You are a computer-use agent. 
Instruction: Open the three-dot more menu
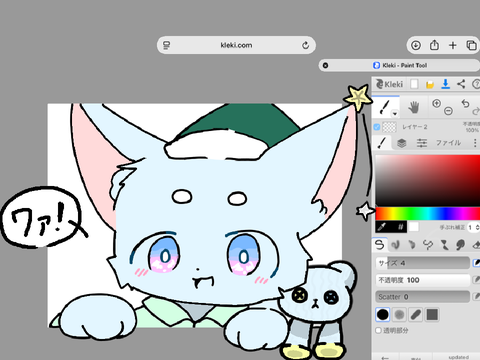[475, 143]
